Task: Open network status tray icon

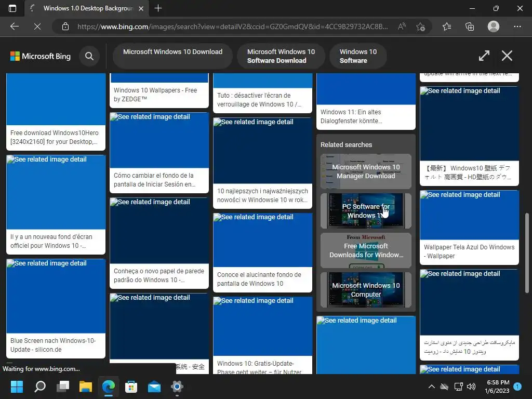Action: [x=458, y=386]
